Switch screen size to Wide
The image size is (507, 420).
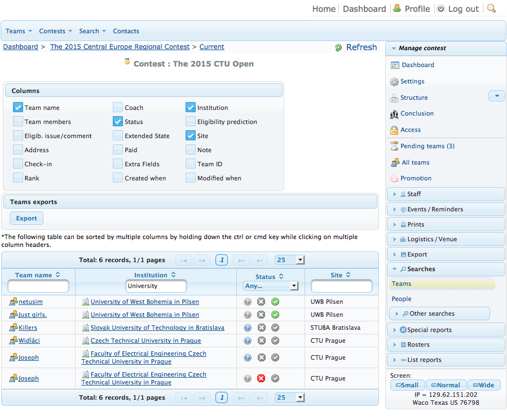coord(483,385)
